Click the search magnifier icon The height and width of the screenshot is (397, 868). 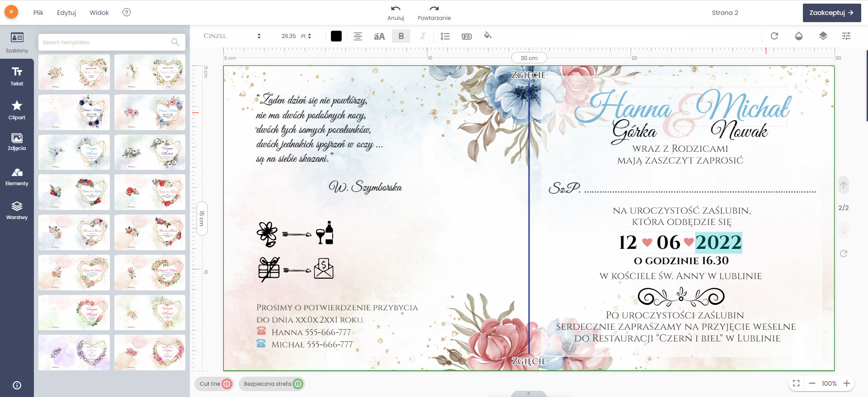[175, 42]
